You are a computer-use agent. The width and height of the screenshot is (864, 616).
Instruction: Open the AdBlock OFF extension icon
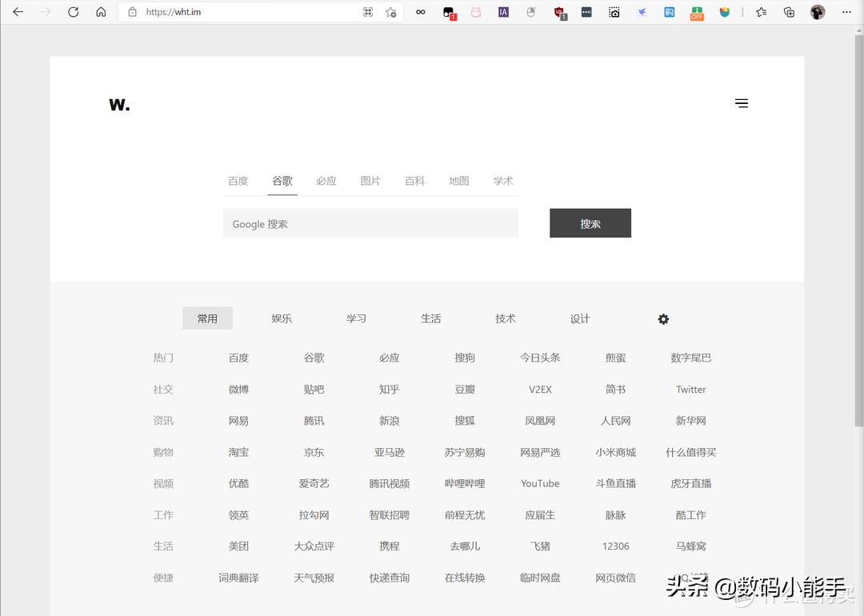[x=696, y=12]
